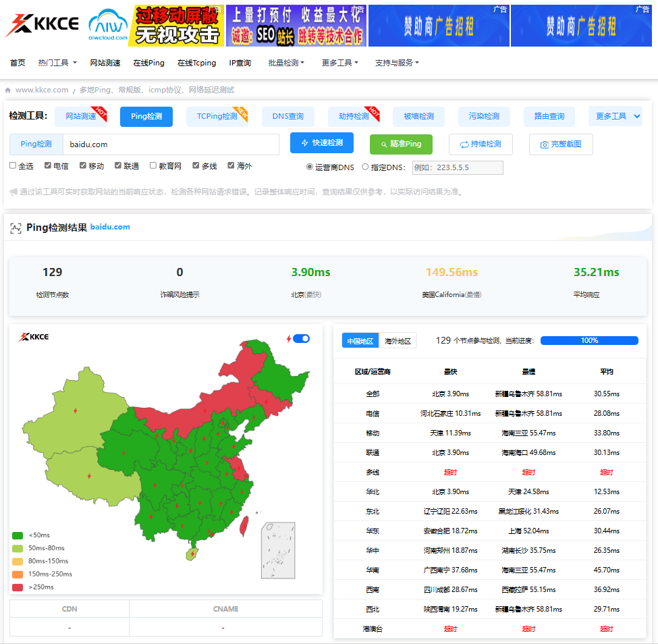Start 持续检测 continuous testing
Viewport: 658px width, 644px height.
coord(481,144)
